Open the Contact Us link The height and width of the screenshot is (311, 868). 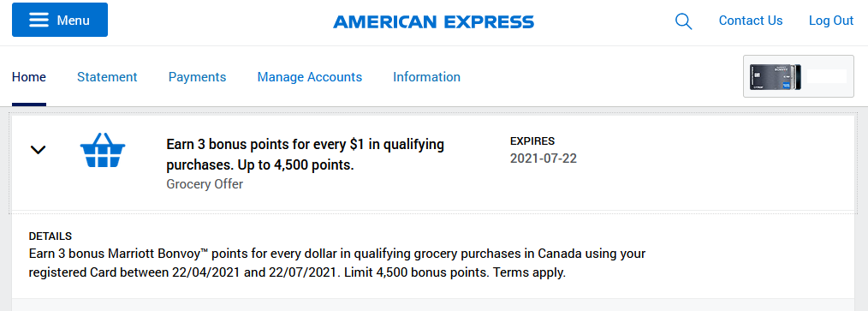tap(751, 21)
